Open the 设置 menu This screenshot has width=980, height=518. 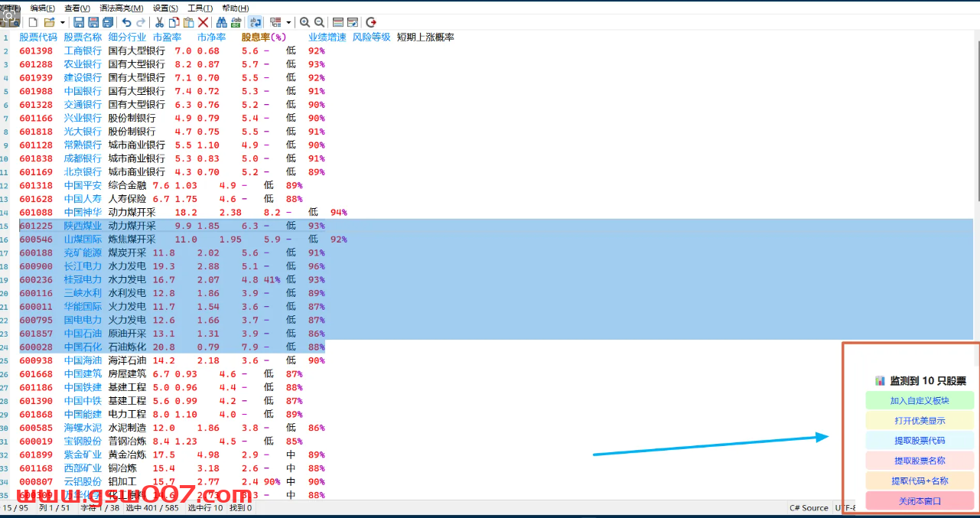point(165,8)
